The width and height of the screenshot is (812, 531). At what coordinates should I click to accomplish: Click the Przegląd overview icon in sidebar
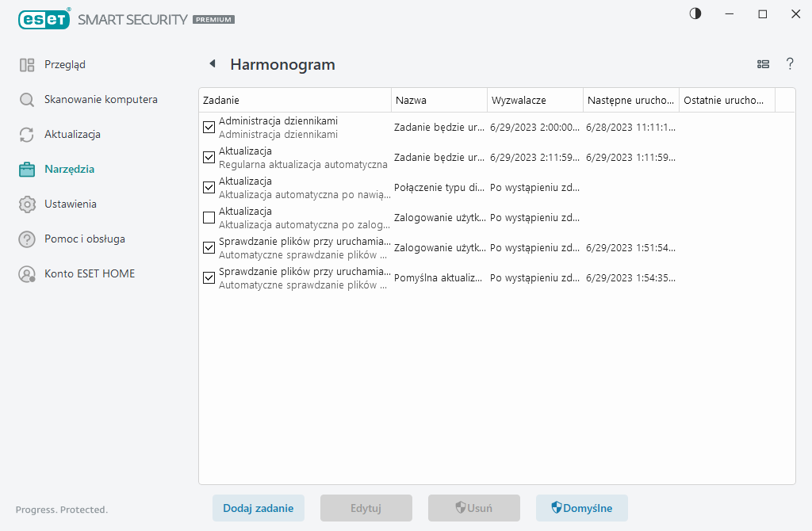pyautogui.click(x=27, y=65)
